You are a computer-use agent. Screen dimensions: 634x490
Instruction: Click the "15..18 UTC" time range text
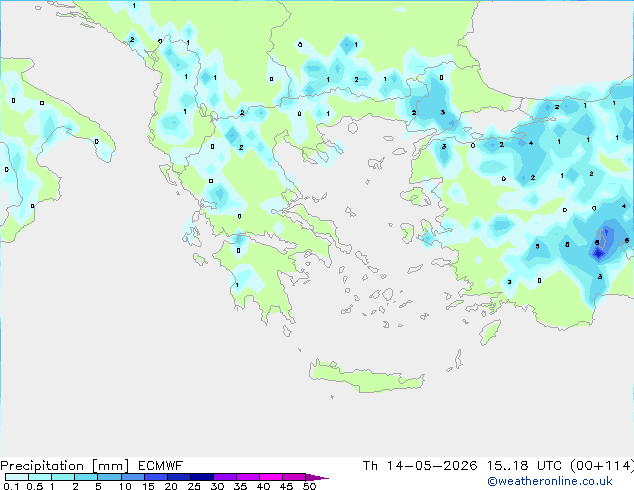[x=524, y=466]
